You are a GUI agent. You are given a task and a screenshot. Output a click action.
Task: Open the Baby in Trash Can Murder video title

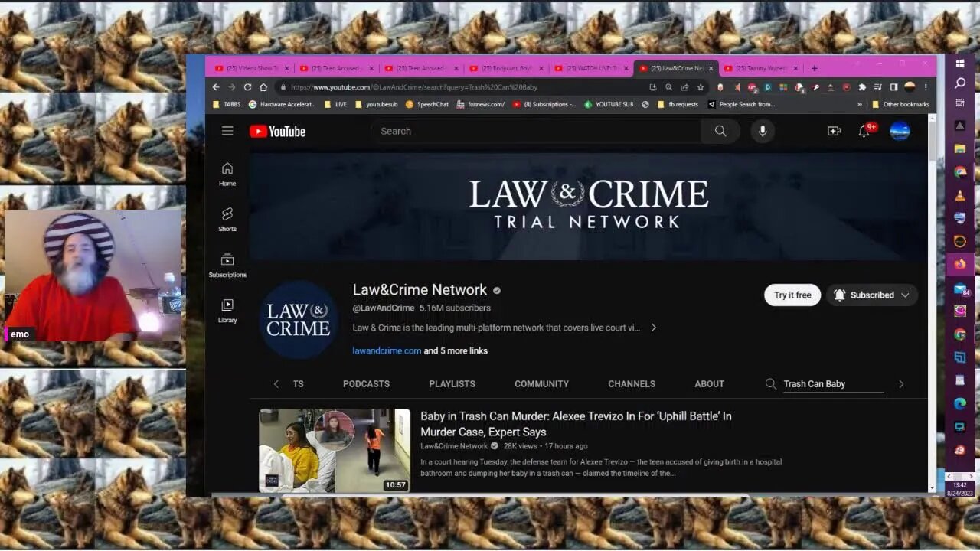pos(576,424)
